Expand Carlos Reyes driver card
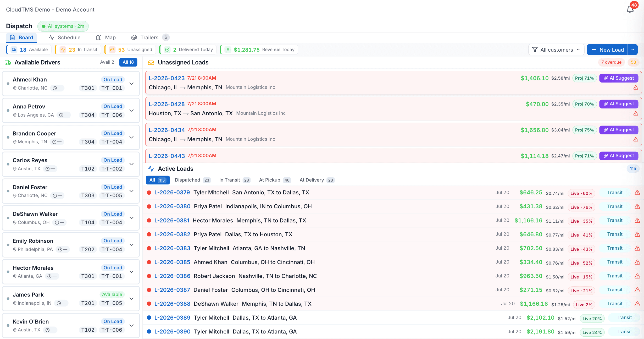This screenshot has width=644, height=339. point(132,164)
